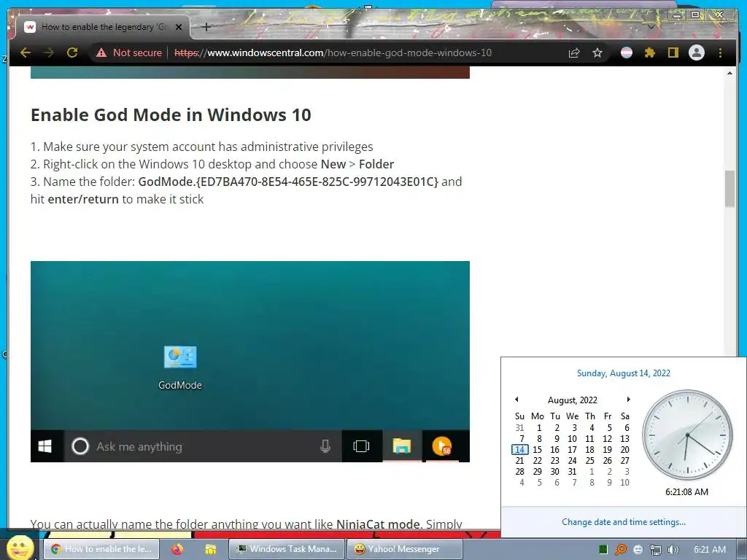Screen dimensions: 747x560
Task: Click the analog clock face
Action: click(x=687, y=435)
